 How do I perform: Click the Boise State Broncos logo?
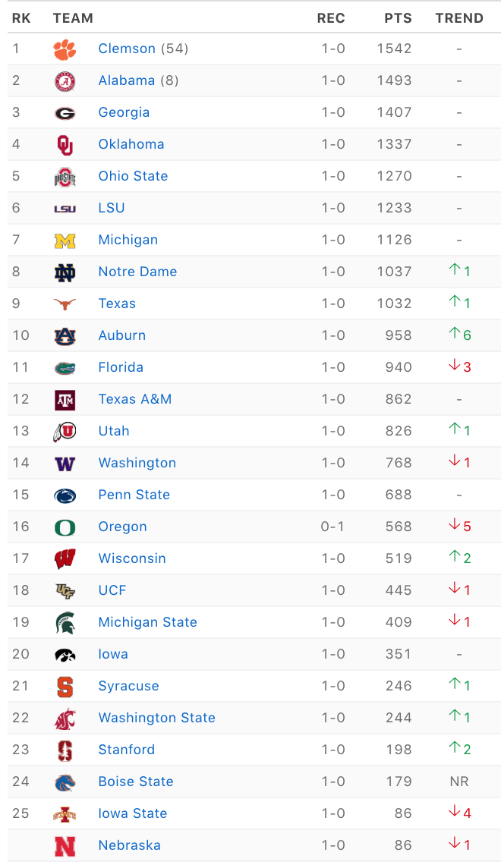pyautogui.click(x=65, y=782)
